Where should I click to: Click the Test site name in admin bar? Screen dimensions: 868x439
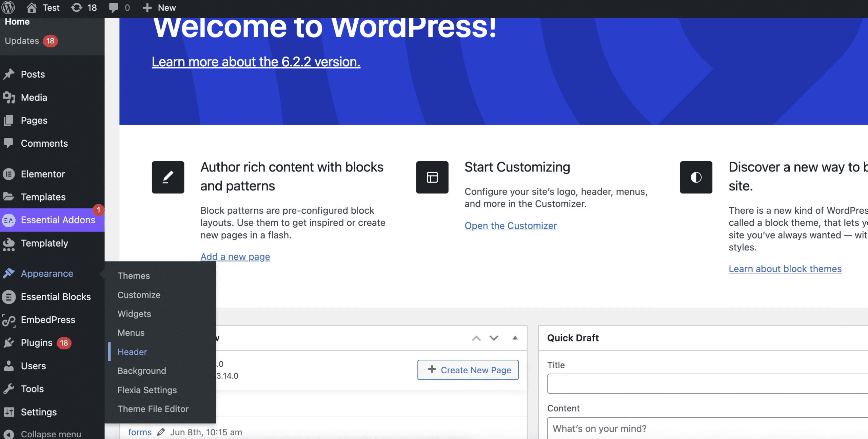[x=51, y=7]
